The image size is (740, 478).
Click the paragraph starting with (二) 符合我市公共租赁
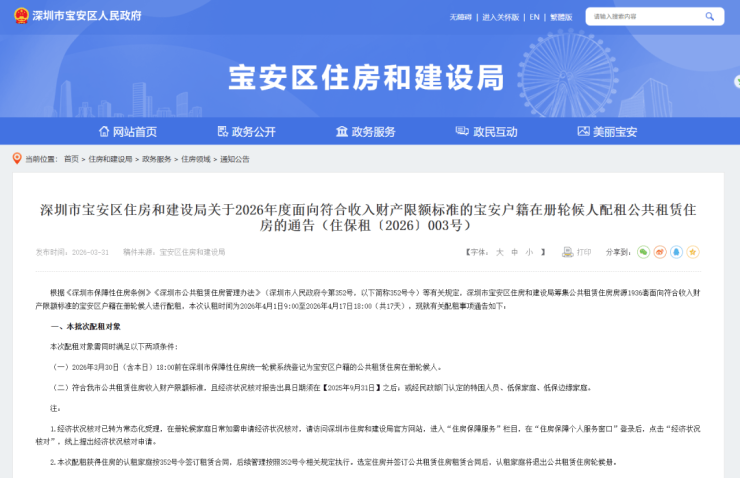(321, 388)
